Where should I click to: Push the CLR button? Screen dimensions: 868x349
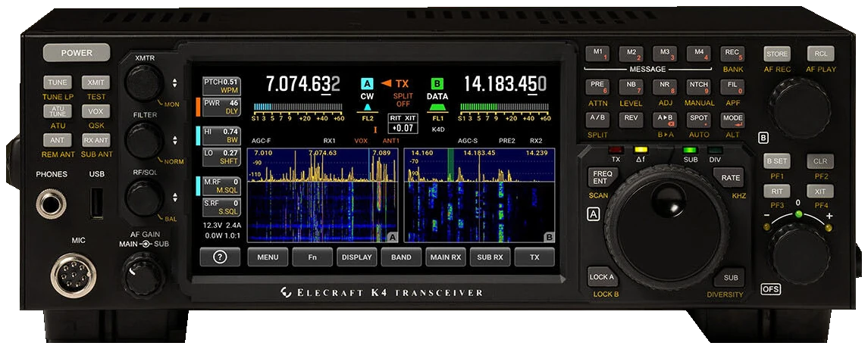coord(819,161)
